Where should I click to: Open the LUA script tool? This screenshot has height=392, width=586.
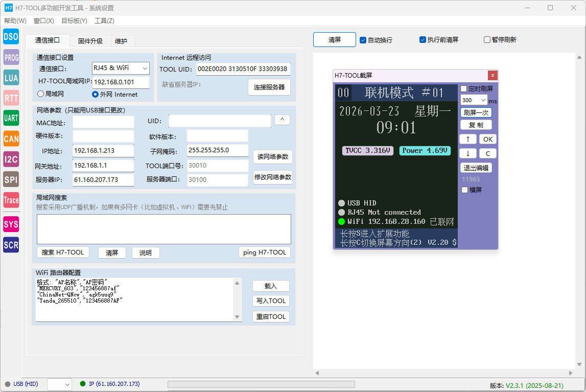[x=11, y=78]
